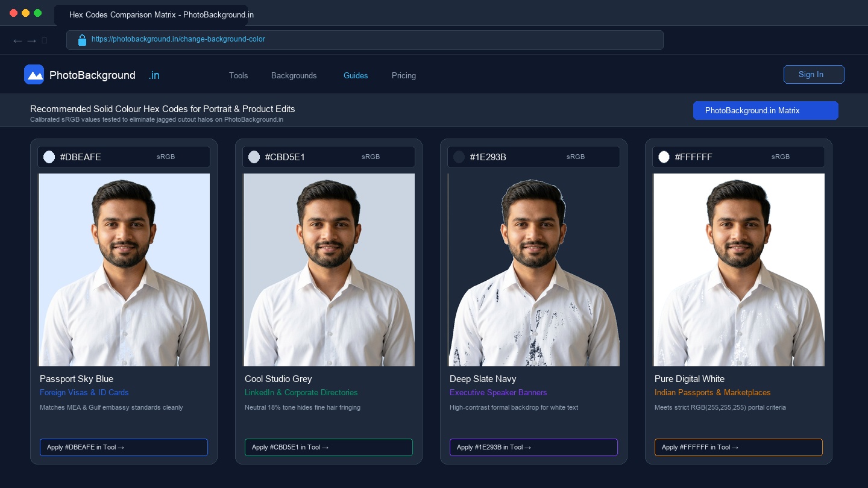
Task: Click "Neutral 18% tone hides fine hair fringing" text
Action: click(303, 407)
